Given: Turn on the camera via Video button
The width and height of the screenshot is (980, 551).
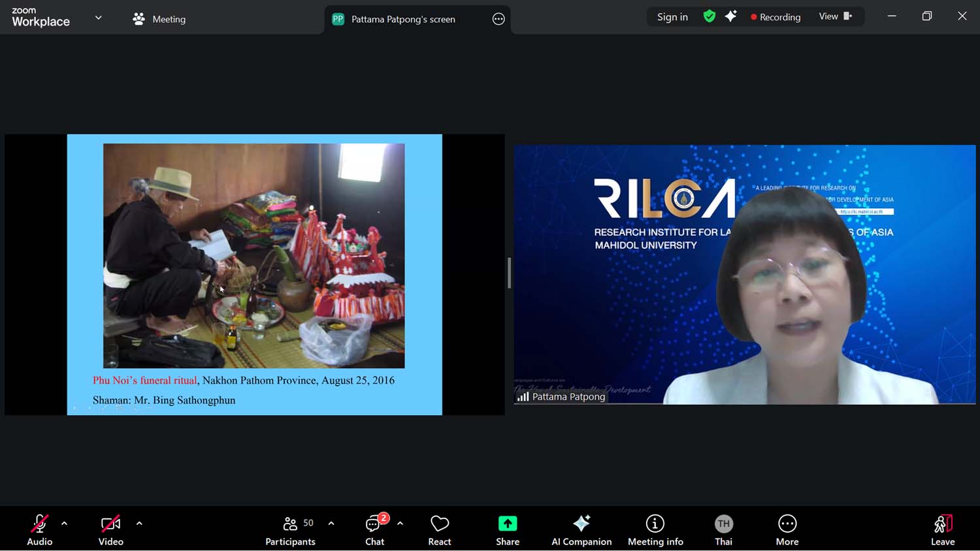Looking at the screenshot, I should 110,529.
